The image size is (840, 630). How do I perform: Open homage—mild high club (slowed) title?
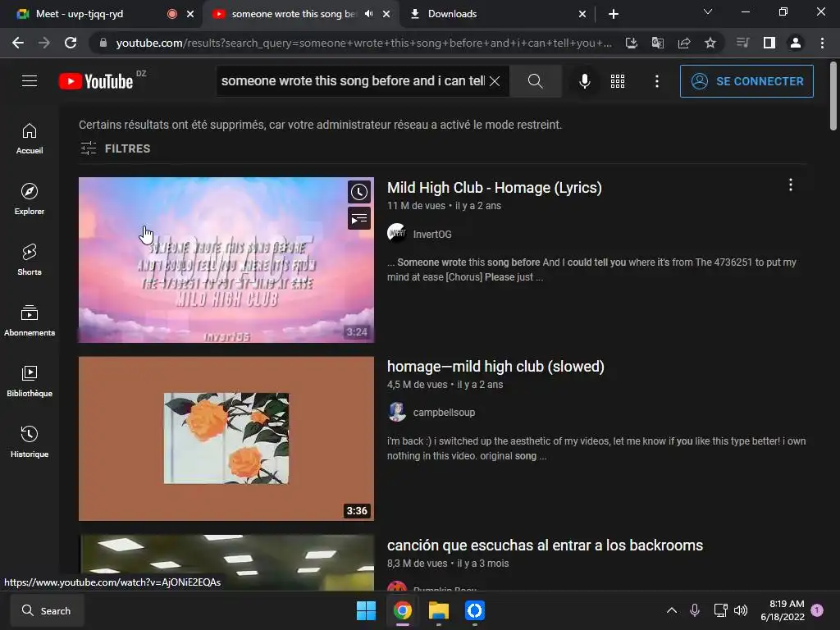pyautogui.click(x=495, y=367)
